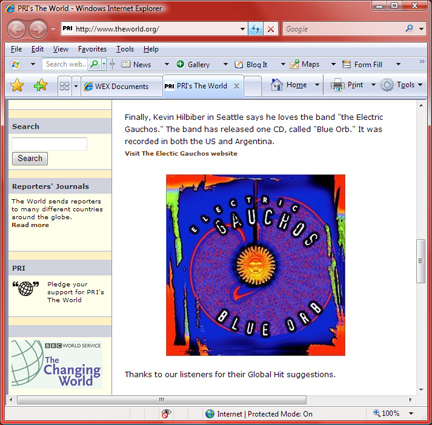432x425 pixels.
Task: Print the page with the printer icon
Action: 347,85
